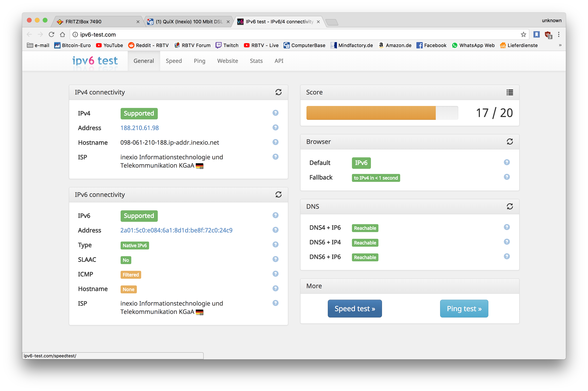Image resolution: width=588 pixels, height=391 pixels.
Task: Show hidden bookmarks overflow chevron
Action: pos(560,45)
